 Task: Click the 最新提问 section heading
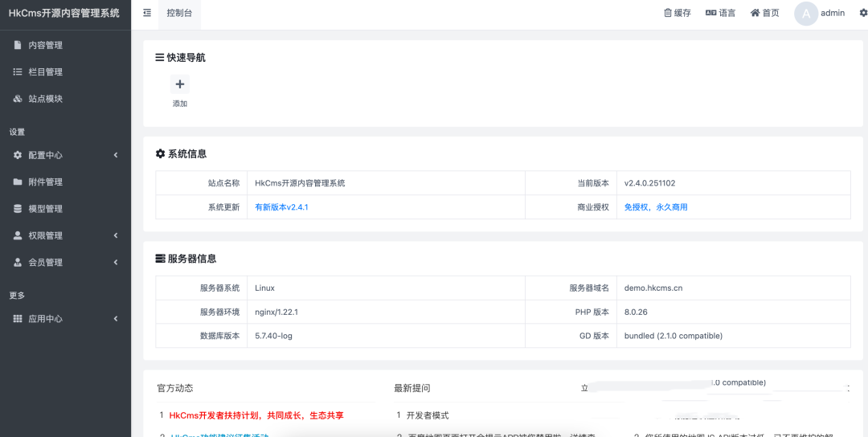pos(411,388)
